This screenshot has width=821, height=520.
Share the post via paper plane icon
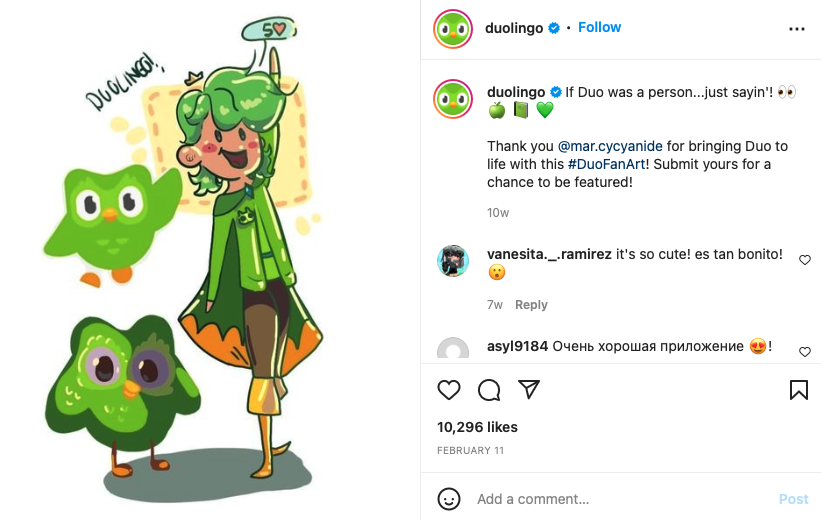(x=529, y=390)
